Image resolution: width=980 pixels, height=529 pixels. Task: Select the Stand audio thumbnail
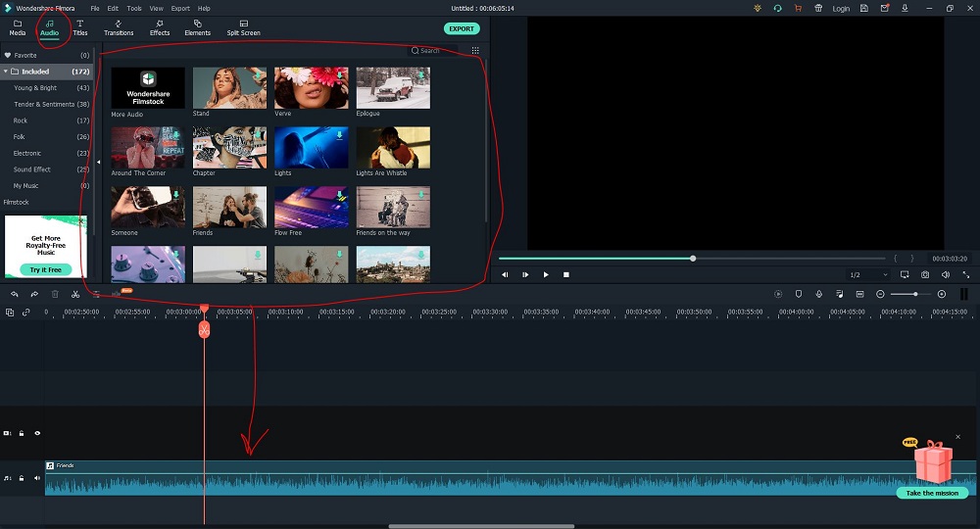tap(229, 88)
